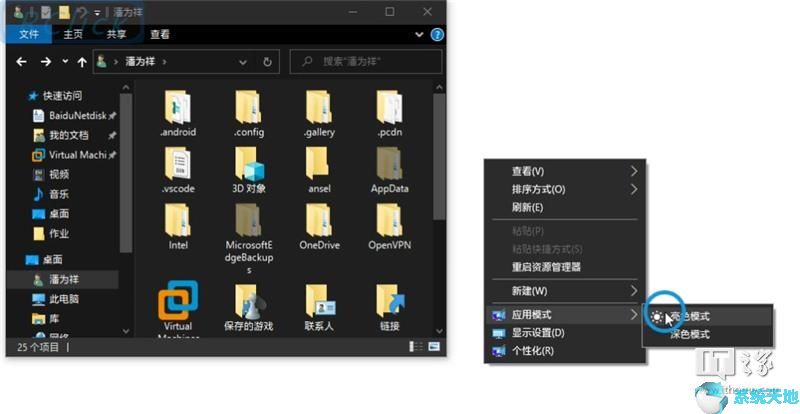Open the 文件 ribbon tab
800x414 pixels.
tap(29, 34)
